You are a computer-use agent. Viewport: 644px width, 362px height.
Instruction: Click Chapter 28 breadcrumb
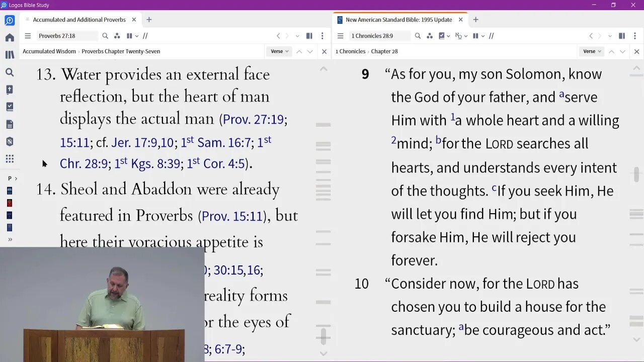pos(384,51)
